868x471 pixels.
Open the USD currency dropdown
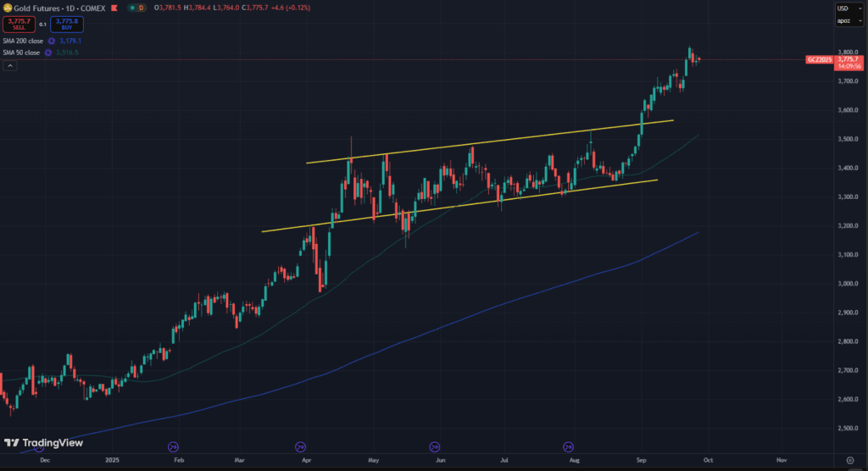click(x=849, y=8)
